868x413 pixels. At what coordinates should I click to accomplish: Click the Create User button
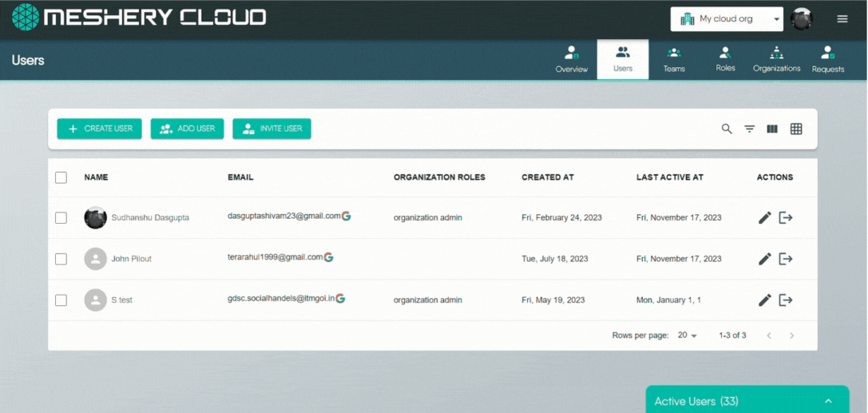[x=100, y=129]
